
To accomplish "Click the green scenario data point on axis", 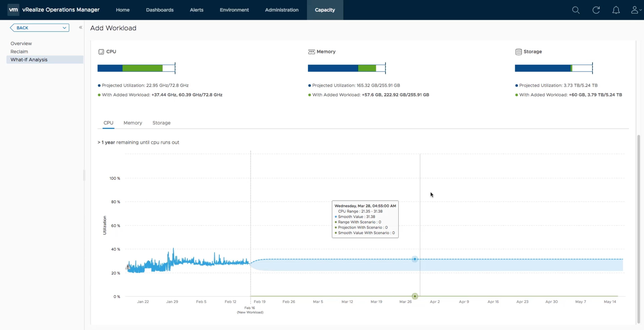I will tap(415, 296).
